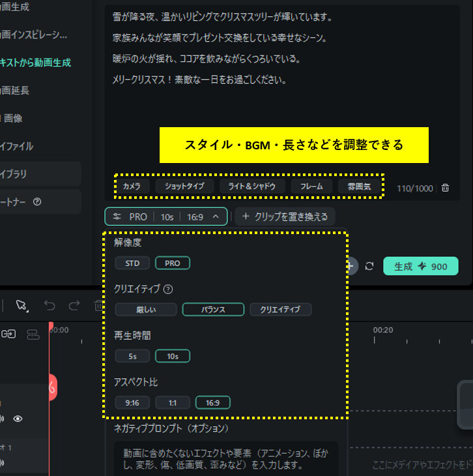Click into the negative prompt text field
The image size is (473, 476).
226,459
